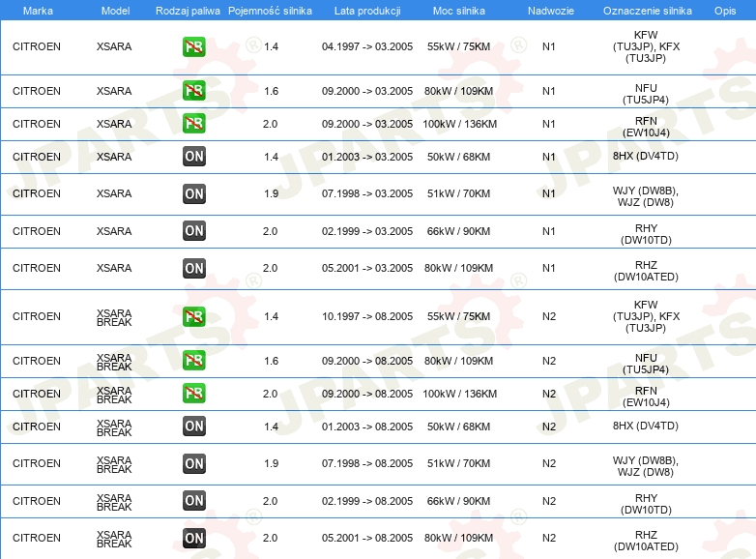Click XSARA model in the 04.1997 row
The image size is (756, 559).
pos(114,46)
